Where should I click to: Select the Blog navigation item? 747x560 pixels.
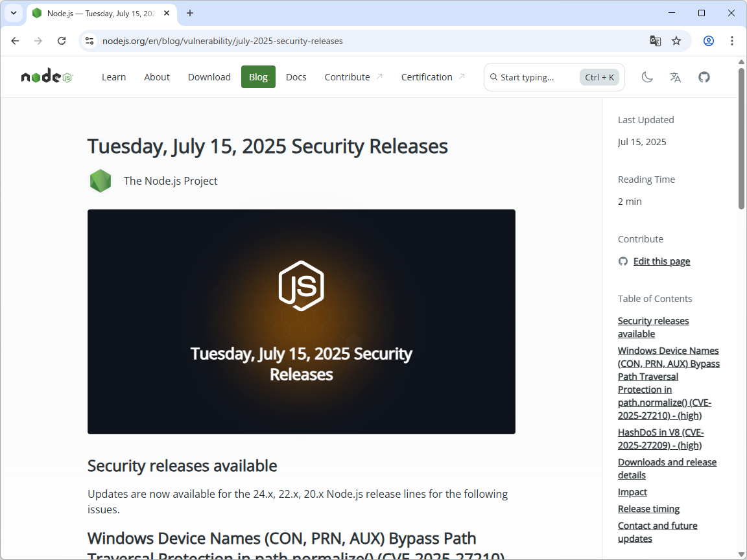(x=258, y=76)
